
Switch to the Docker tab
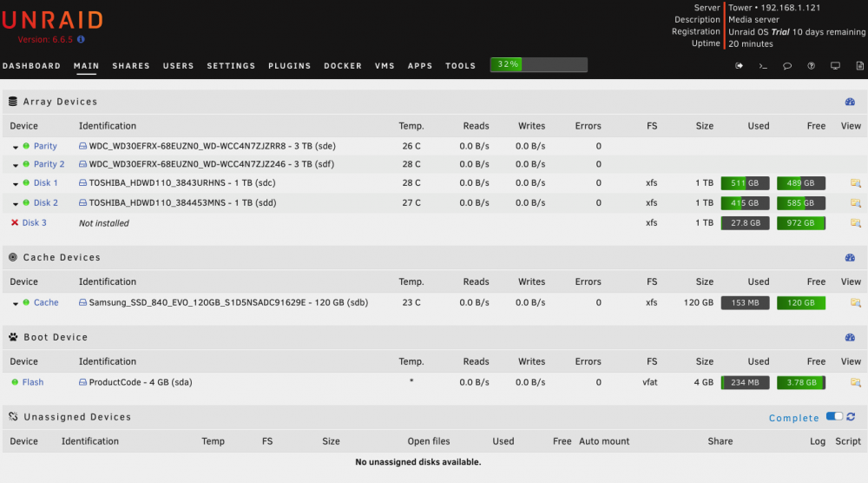coord(343,66)
